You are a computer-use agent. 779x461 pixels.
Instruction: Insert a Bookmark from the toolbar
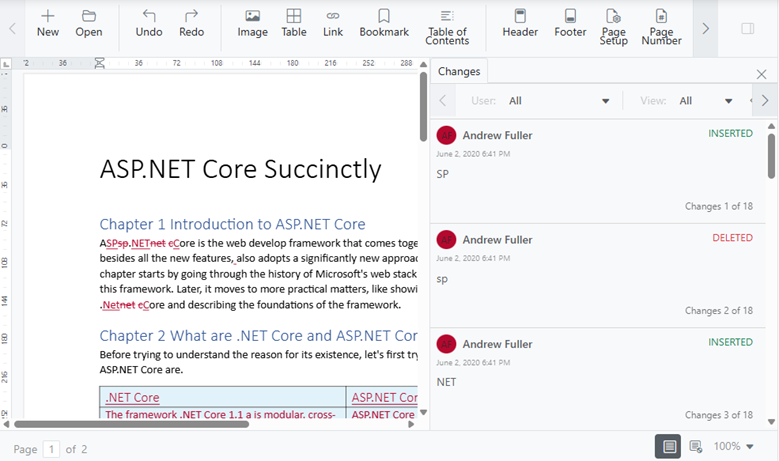click(x=384, y=23)
